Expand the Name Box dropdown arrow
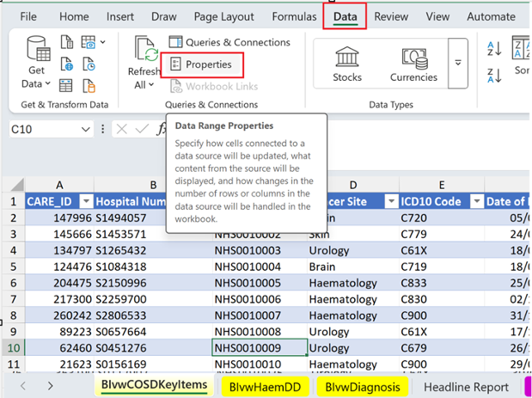 (x=85, y=129)
